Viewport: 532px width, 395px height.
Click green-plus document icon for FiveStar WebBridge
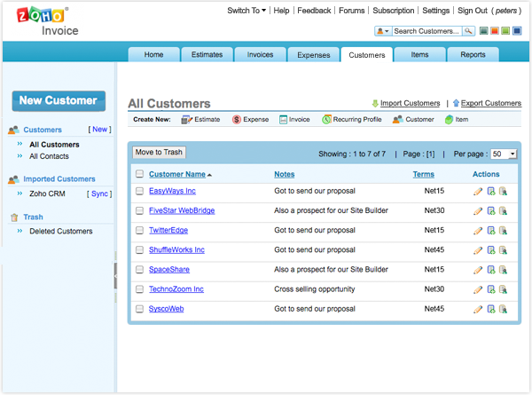pyautogui.click(x=491, y=211)
